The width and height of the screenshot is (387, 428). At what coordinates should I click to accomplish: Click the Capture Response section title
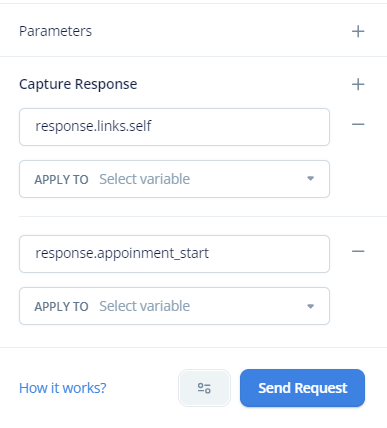[x=78, y=84]
